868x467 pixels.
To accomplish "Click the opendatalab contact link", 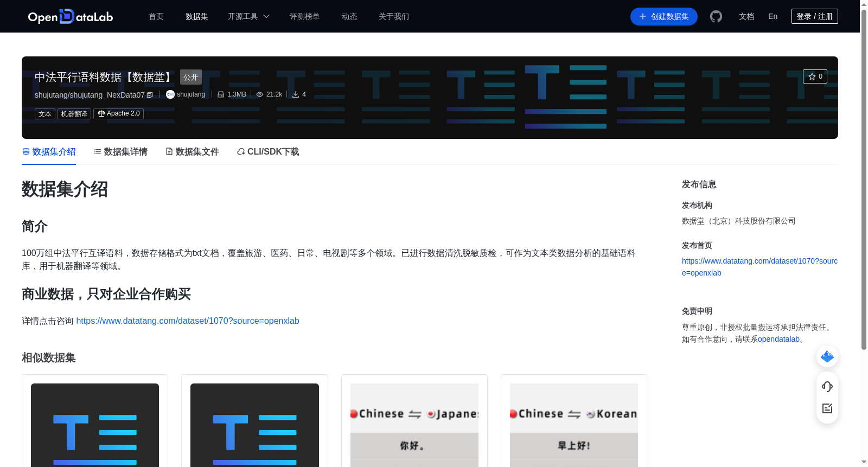I will coord(778,339).
